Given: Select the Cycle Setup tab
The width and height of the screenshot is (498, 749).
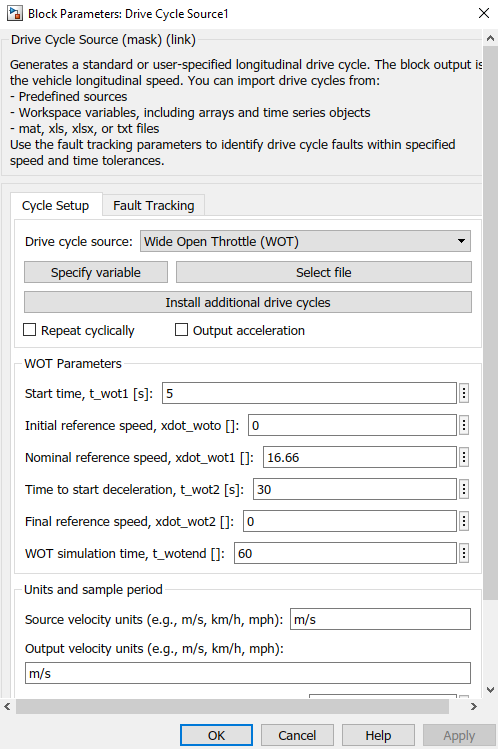Looking at the screenshot, I should click(55, 205).
